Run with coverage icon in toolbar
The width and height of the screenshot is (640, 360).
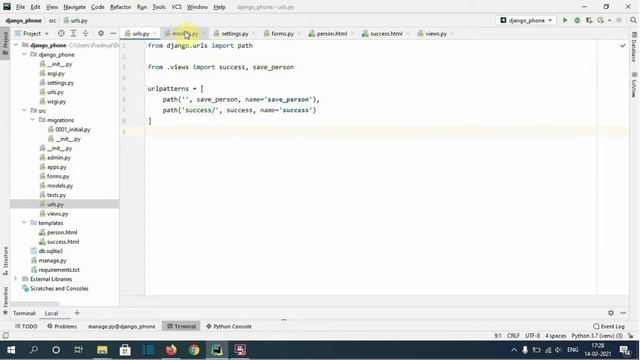(589, 20)
